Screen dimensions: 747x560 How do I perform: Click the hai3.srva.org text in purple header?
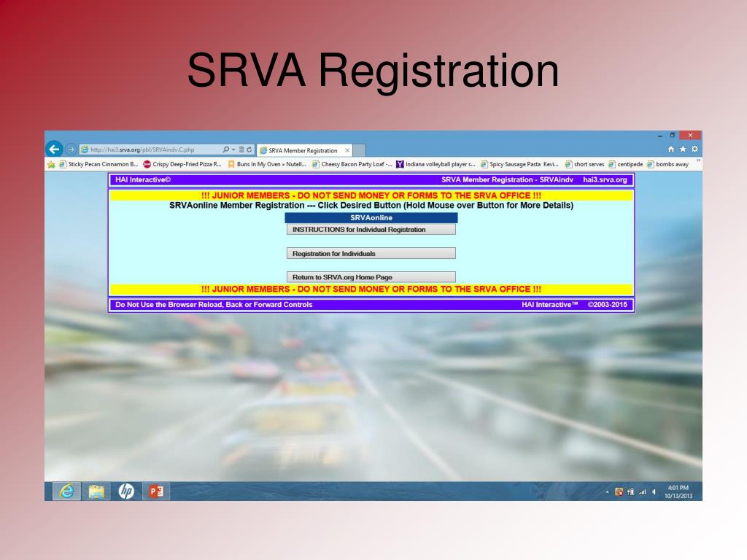pyautogui.click(x=605, y=179)
